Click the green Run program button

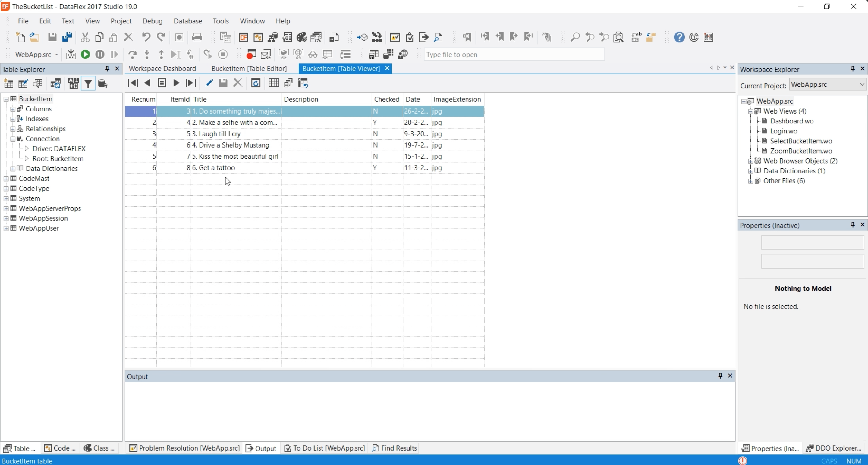coord(86,55)
